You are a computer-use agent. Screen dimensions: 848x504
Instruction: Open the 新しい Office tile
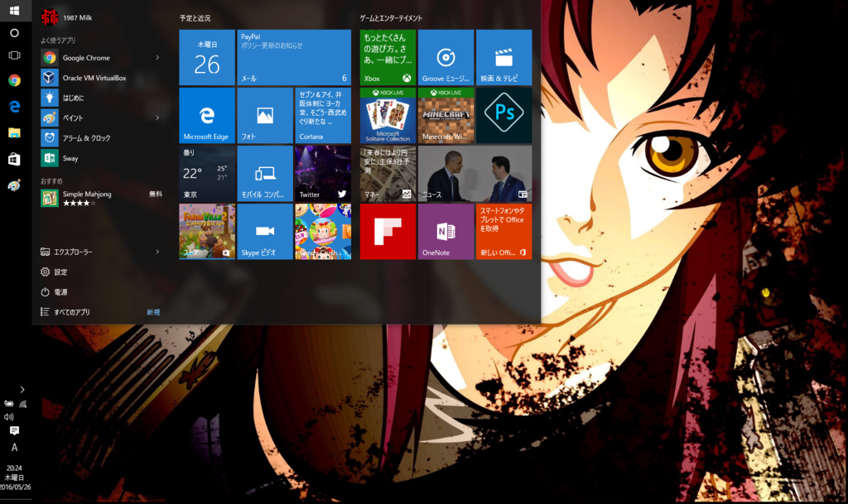click(x=504, y=232)
